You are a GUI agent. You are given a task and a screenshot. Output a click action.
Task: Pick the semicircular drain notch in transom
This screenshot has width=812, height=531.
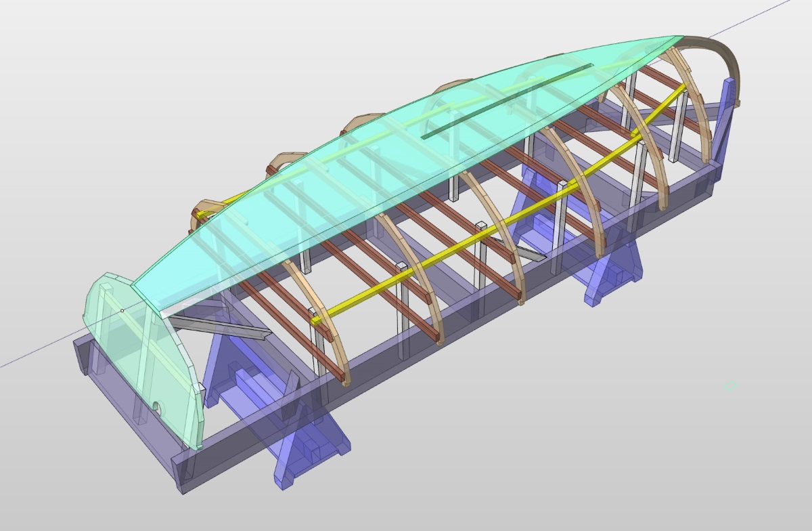[156, 408]
